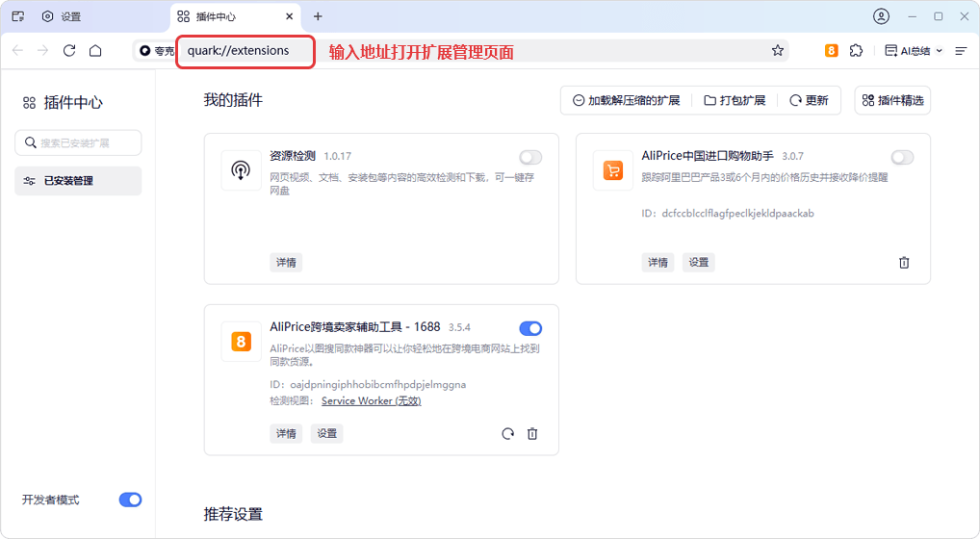Turn off the 开发者模式 switch

[x=130, y=500]
